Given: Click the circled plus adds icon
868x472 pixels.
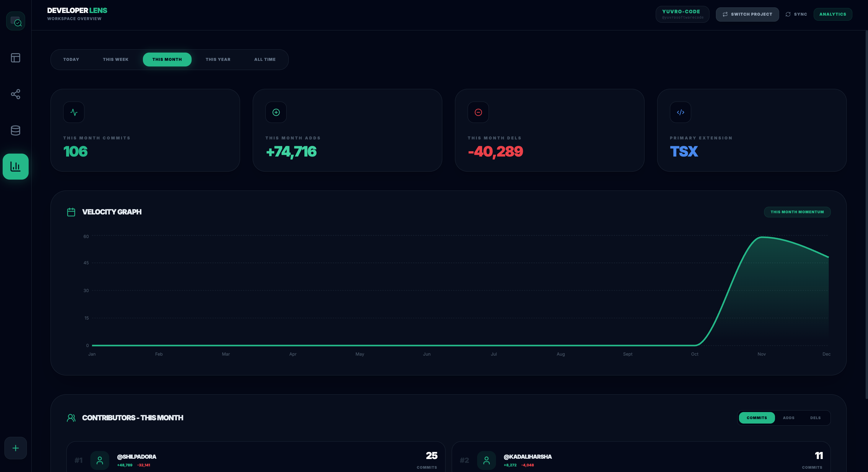Looking at the screenshot, I should pyautogui.click(x=276, y=112).
